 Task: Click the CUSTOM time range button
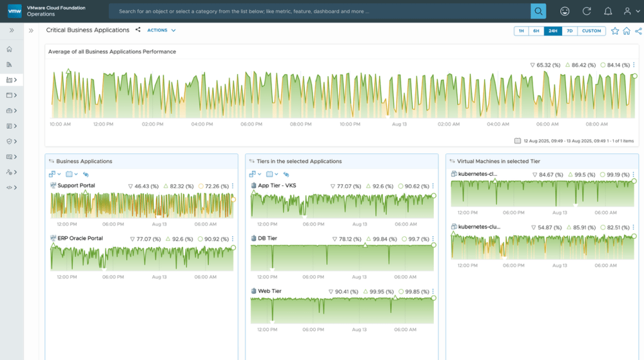coord(591,31)
